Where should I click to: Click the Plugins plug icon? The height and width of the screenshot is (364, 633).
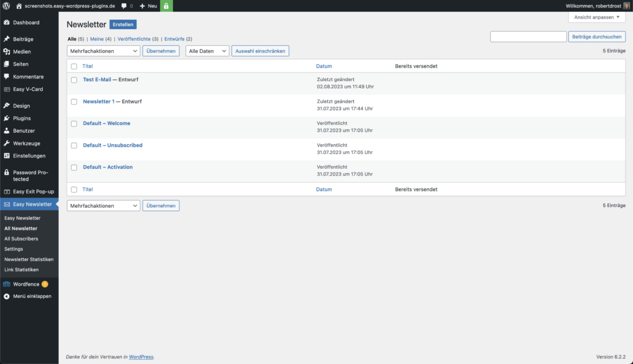click(x=6, y=118)
